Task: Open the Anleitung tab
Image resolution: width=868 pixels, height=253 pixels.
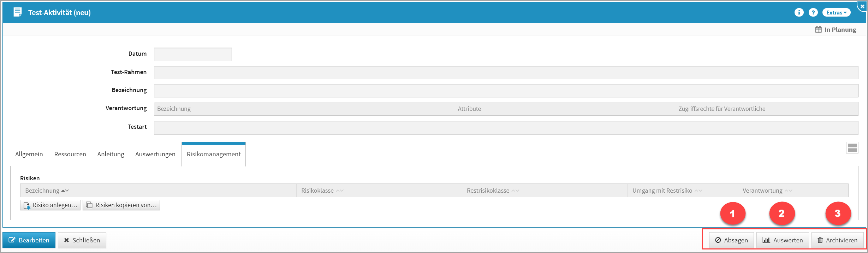Action: click(111, 154)
